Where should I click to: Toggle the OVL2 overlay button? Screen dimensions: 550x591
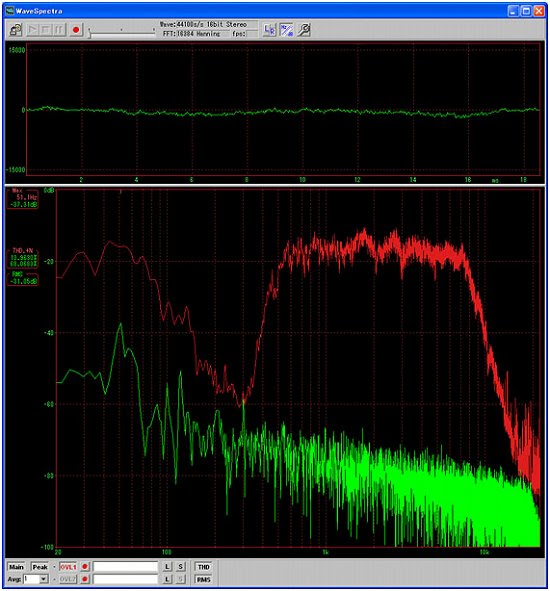(68, 579)
